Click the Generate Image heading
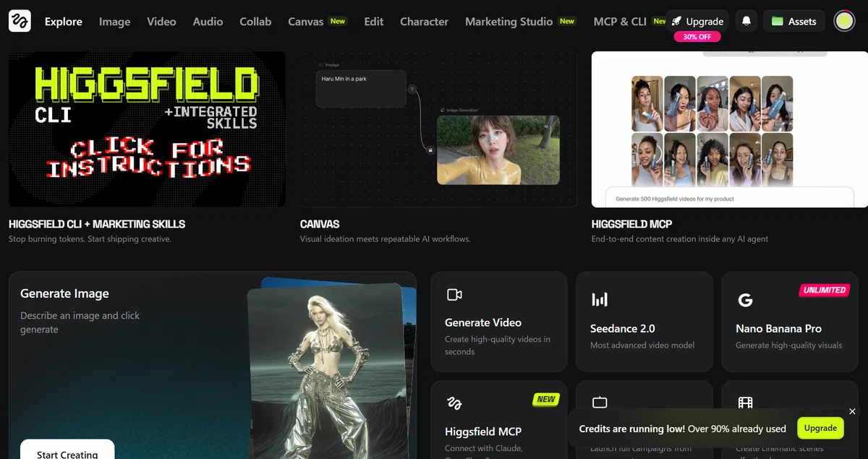This screenshot has height=459, width=868. tap(64, 293)
